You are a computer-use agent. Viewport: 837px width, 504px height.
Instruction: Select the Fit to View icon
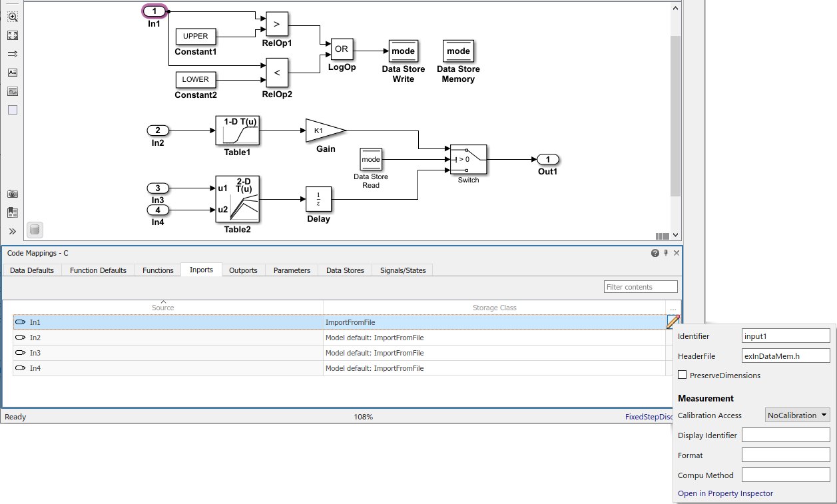coord(13,35)
